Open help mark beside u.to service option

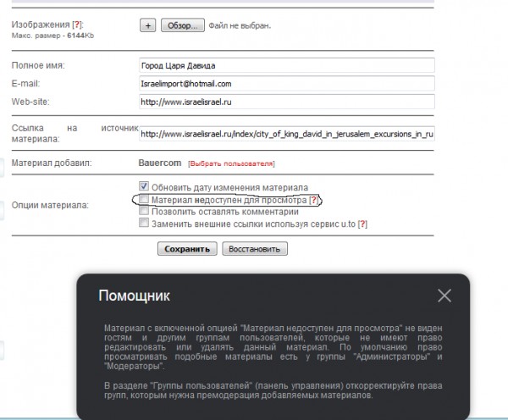(x=362, y=224)
